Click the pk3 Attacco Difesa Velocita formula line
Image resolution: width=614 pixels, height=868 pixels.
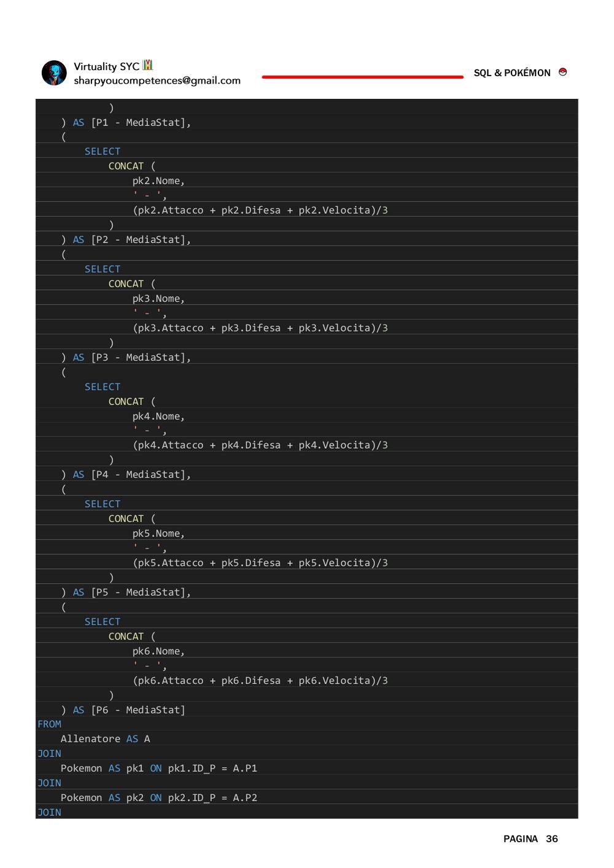pyautogui.click(x=260, y=328)
